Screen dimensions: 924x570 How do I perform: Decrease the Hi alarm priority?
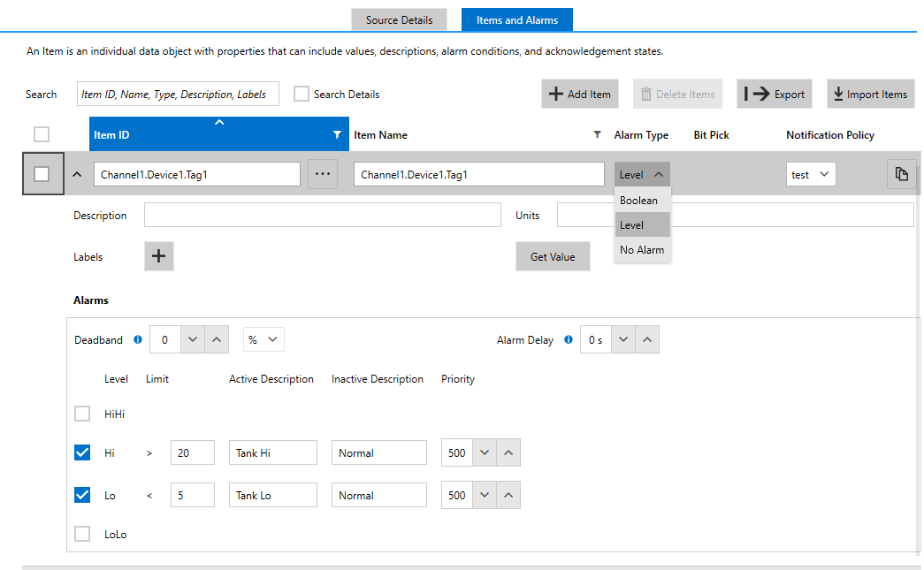pos(485,452)
